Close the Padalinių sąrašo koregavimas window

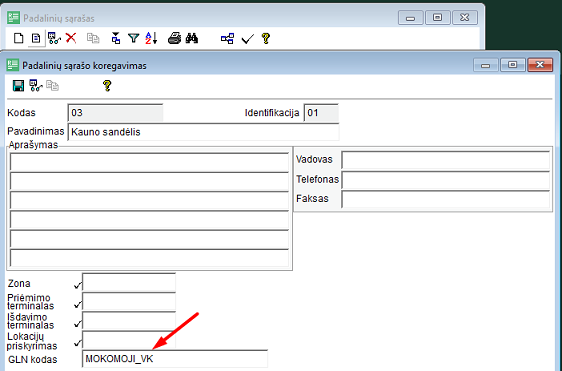point(540,65)
